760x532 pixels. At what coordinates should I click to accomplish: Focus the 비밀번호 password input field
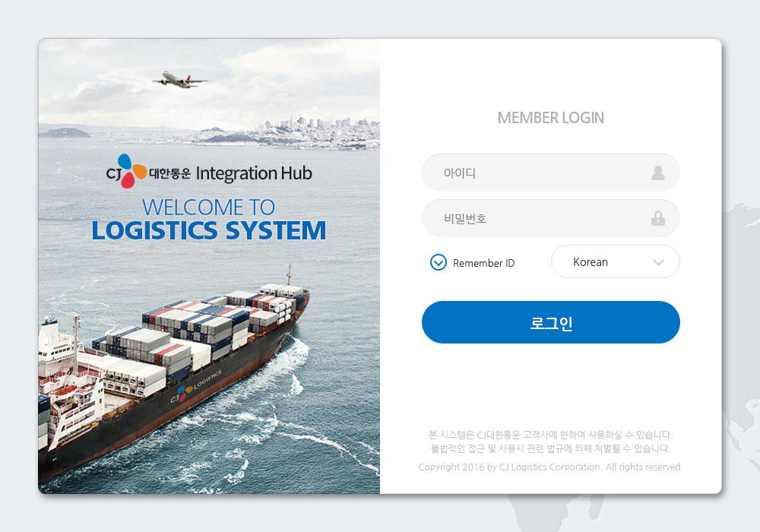[x=550, y=218]
